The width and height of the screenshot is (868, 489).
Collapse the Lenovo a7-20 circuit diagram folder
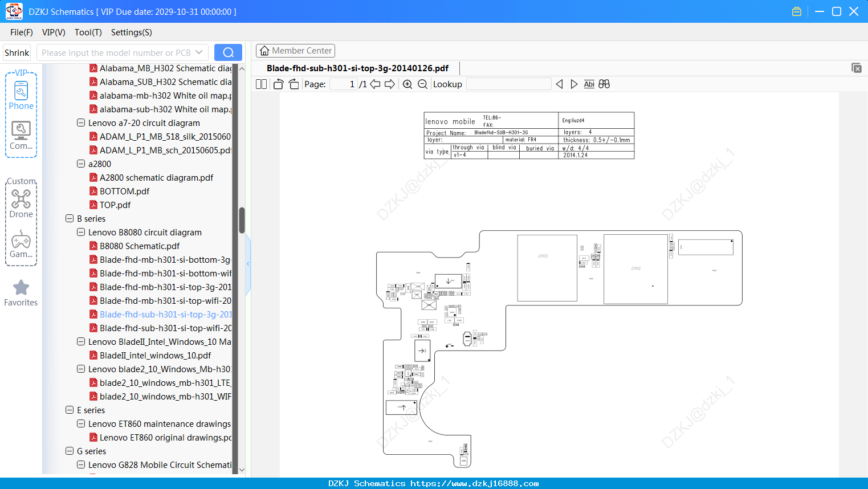[81, 123]
